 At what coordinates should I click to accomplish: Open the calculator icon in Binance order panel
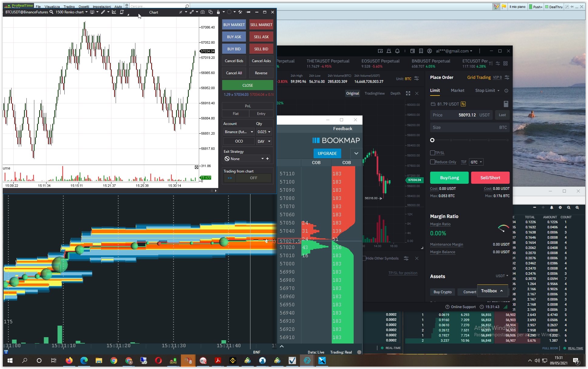(x=506, y=104)
